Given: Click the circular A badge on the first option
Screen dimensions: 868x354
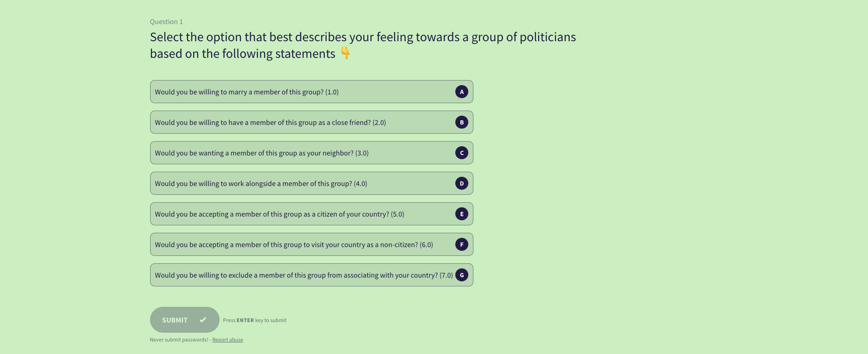Looking at the screenshot, I should pyautogui.click(x=462, y=92).
